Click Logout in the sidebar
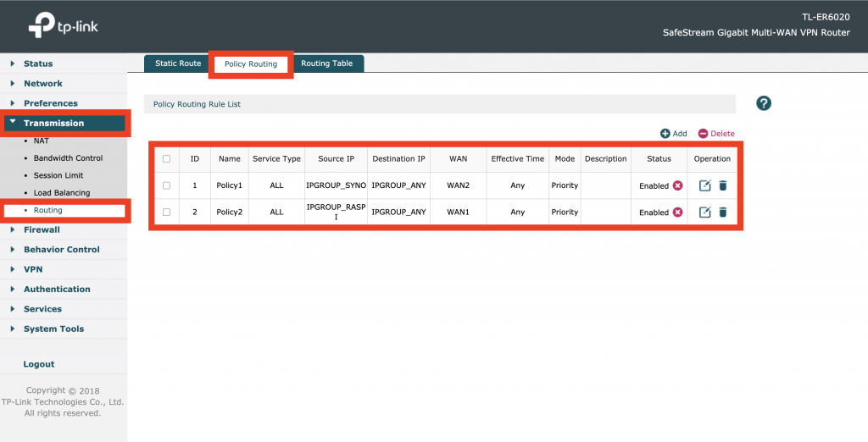Viewport: 868px width, 442px height. [x=39, y=364]
